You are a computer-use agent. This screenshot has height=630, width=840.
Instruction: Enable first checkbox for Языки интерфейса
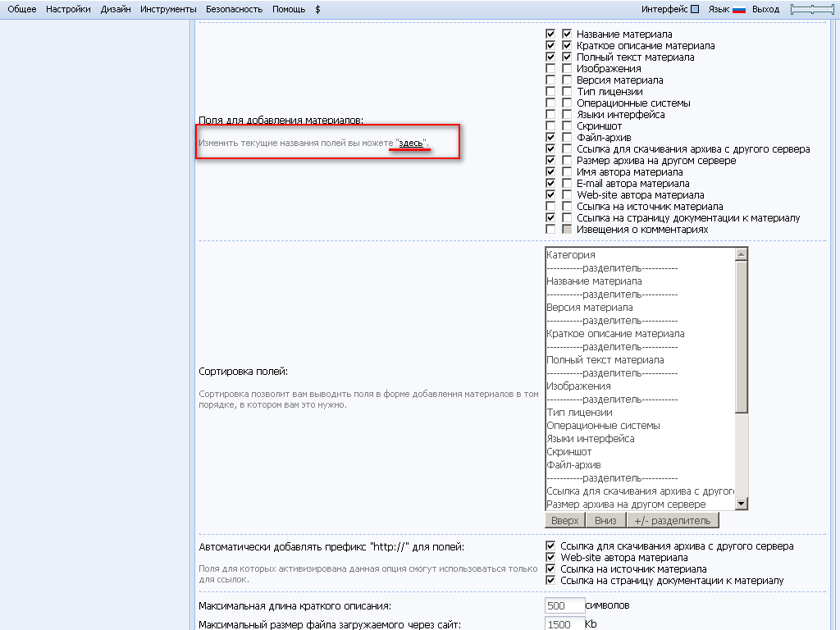pyautogui.click(x=550, y=114)
